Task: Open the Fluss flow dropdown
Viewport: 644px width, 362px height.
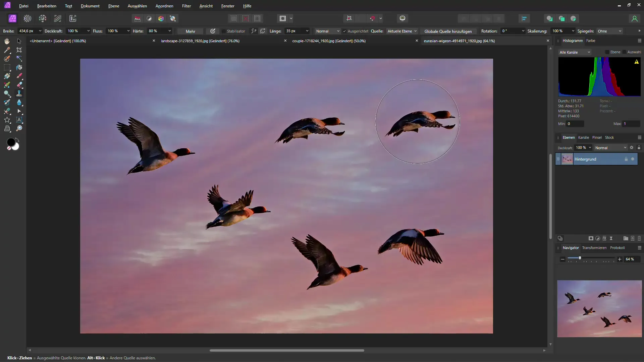Action: pyautogui.click(x=128, y=31)
